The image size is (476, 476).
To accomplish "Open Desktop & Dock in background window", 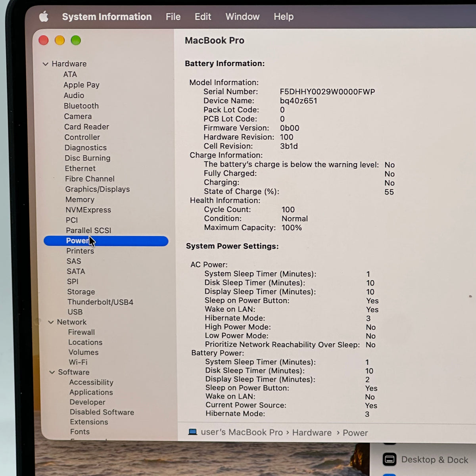I will point(435,460).
